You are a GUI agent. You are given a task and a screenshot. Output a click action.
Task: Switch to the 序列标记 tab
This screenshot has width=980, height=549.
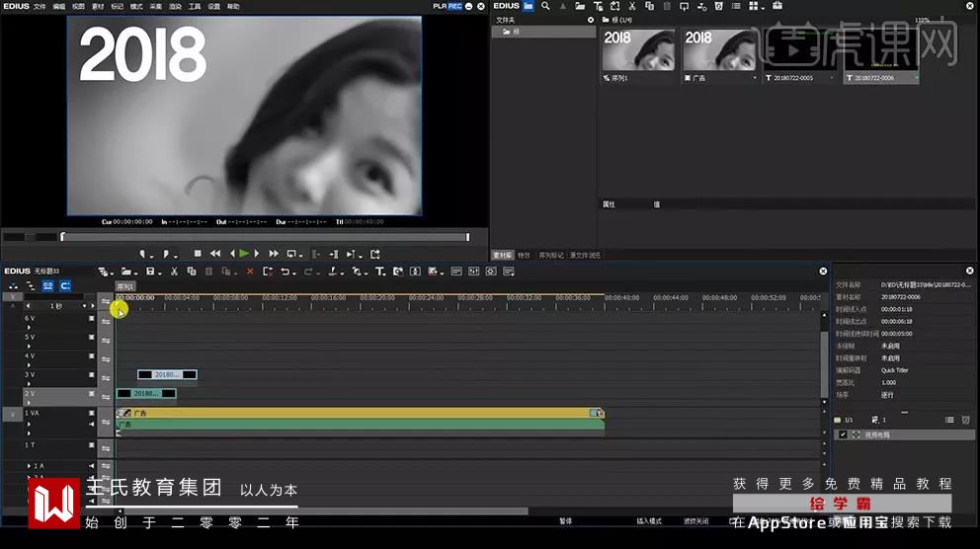point(550,255)
